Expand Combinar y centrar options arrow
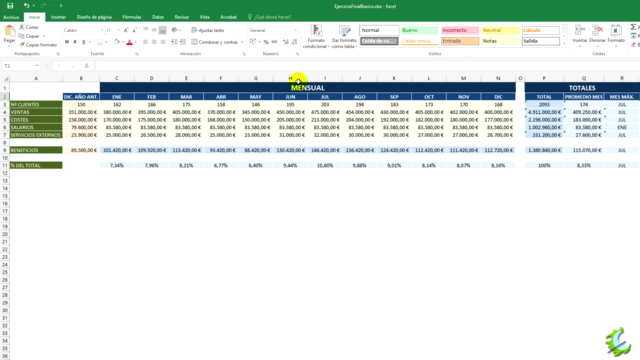640x360 pixels. 242,42
